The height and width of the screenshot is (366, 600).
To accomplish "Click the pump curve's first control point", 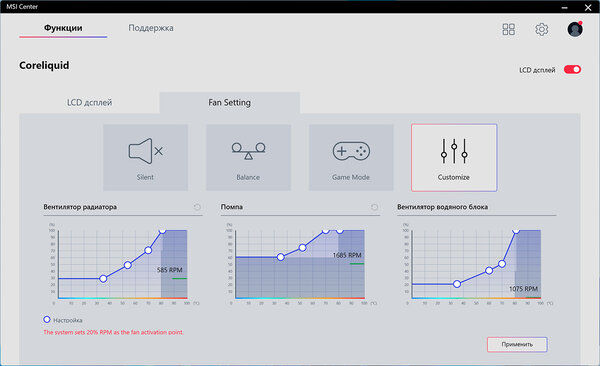I will [280, 257].
